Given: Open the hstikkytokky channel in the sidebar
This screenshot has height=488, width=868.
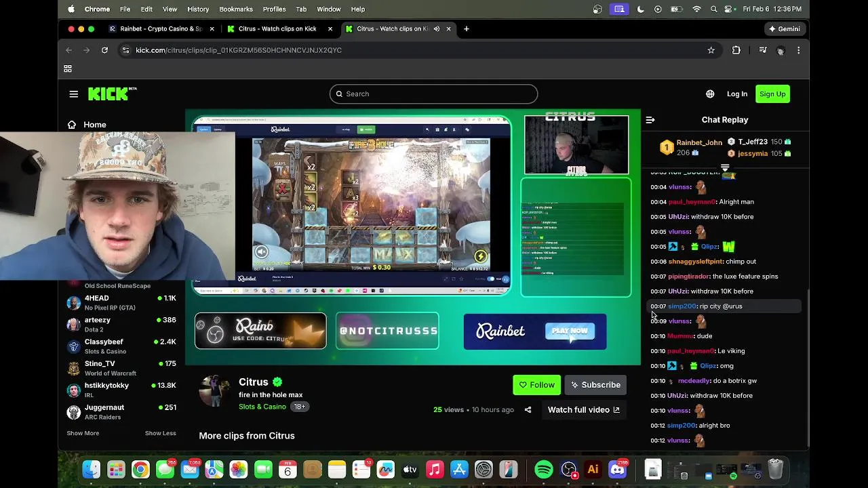Looking at the screenshot, I should (121, 390).
